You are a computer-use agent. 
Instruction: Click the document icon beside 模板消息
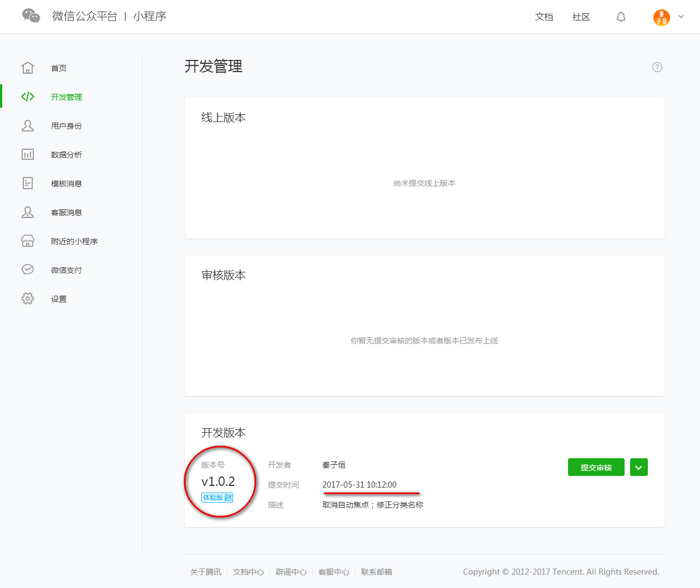(28, 183)
